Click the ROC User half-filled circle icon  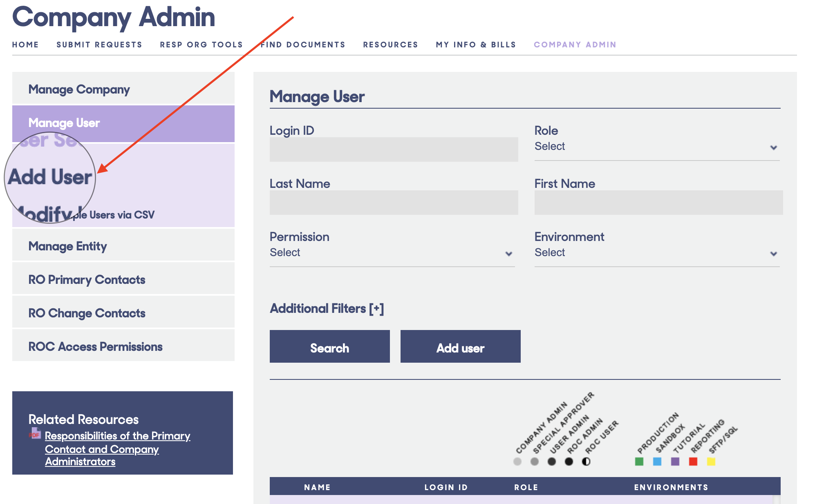click(x=586, y=462)
